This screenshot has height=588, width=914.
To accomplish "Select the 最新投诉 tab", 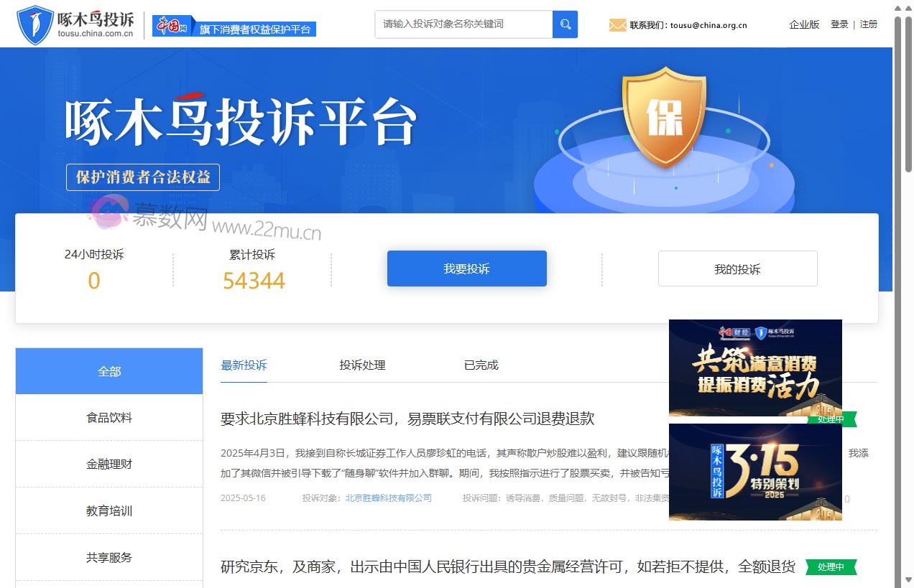I will point(244,365).
